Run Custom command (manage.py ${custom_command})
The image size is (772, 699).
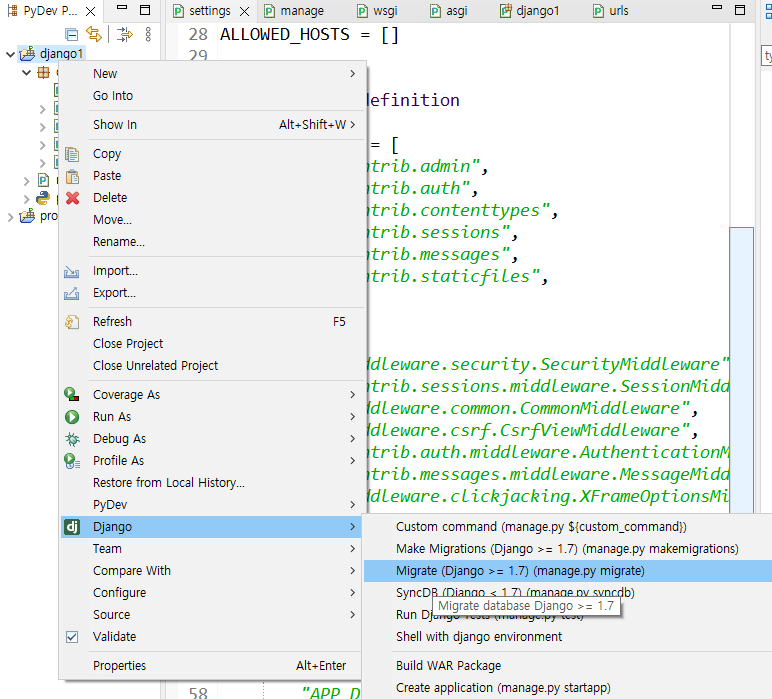click(568, 527)
